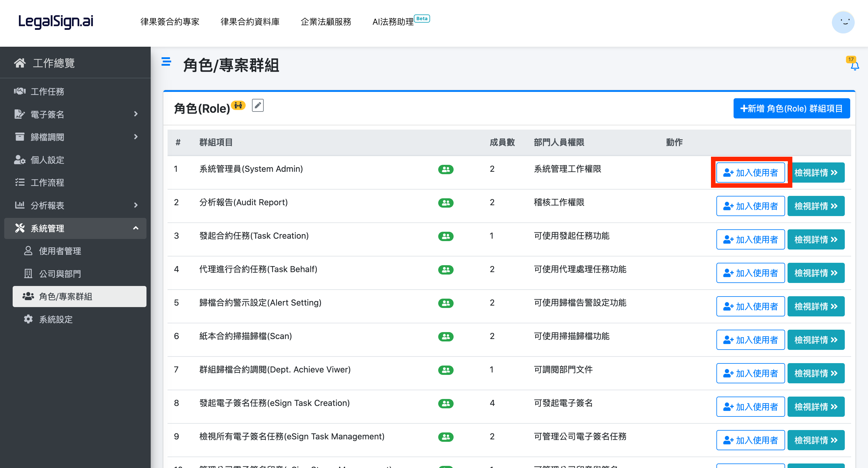
Task: Click green members badge for eSign Task Creation
Action: pyautogui.click(x=446, y=403)
